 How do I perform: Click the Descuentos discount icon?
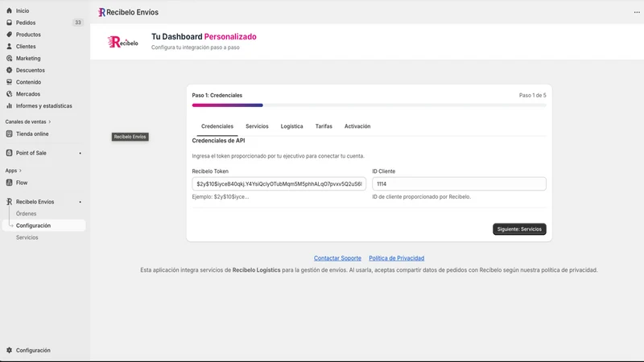9,70
